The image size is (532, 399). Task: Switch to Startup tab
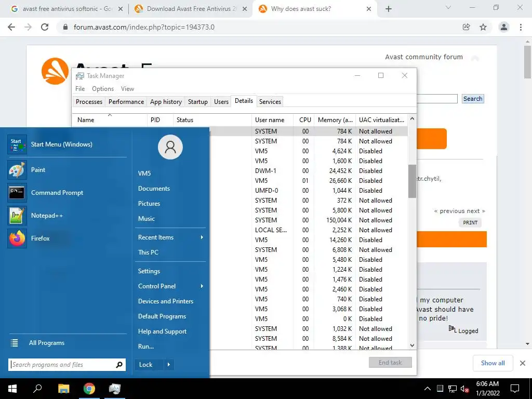pyautogui.click(x=198, y=102)
